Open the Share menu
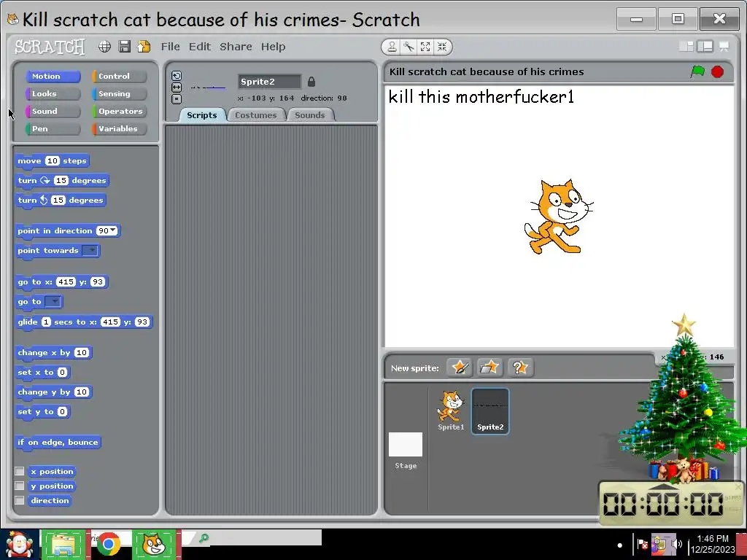Viewport: 747px width, 560px height. [x=236, y=47]
